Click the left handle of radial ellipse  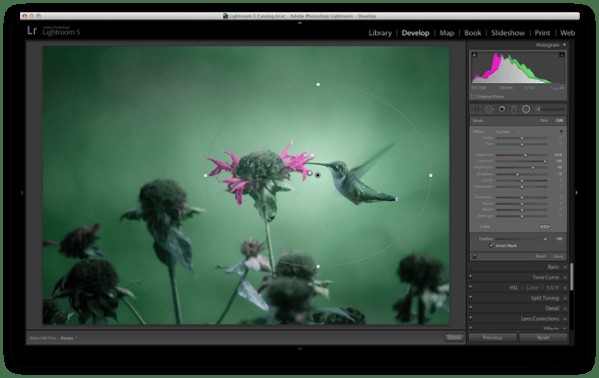click(x=206, y=175)
